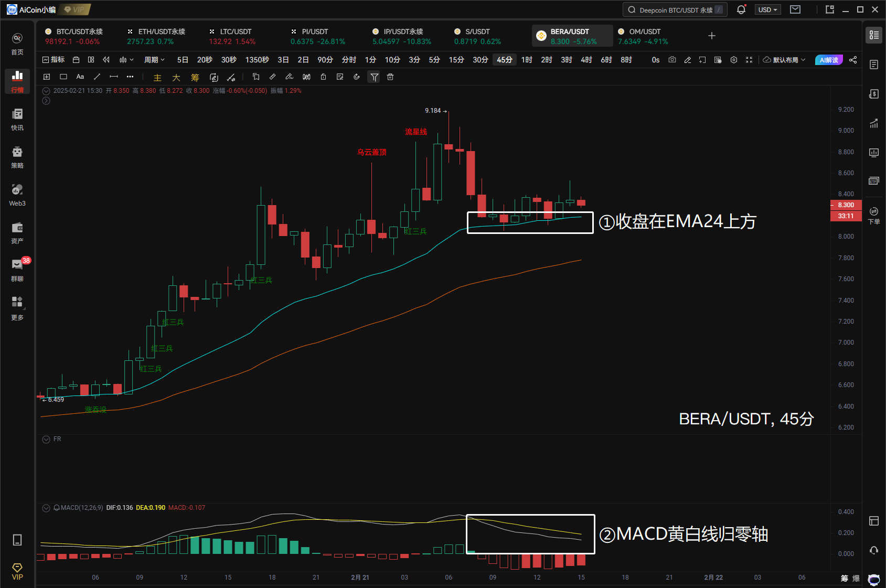Click the ruler measurement tool icon

click(273, 77)
